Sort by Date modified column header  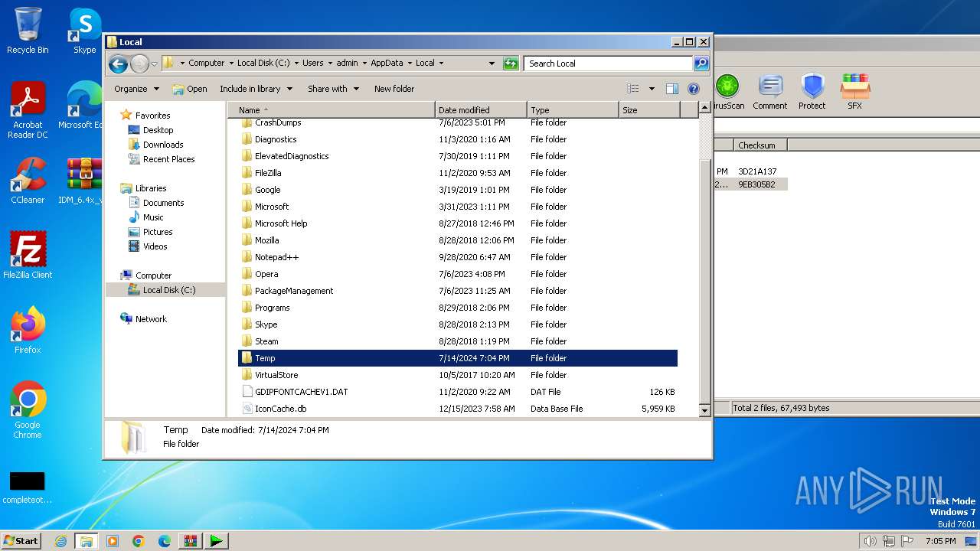click(x=481, y=110)
